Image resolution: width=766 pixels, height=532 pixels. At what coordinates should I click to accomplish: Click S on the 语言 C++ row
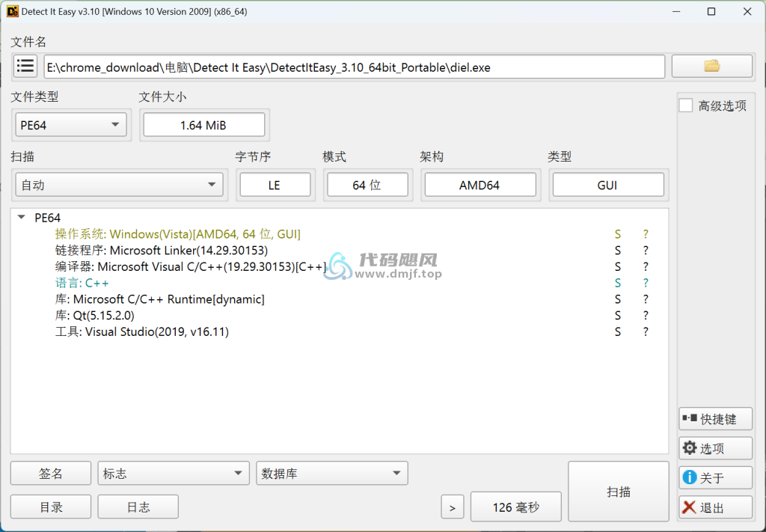[x=618, y=283]
